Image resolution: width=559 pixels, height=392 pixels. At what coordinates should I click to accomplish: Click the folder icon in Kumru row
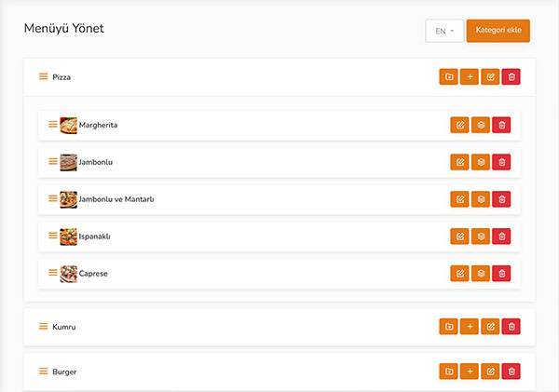coord(448,327)
